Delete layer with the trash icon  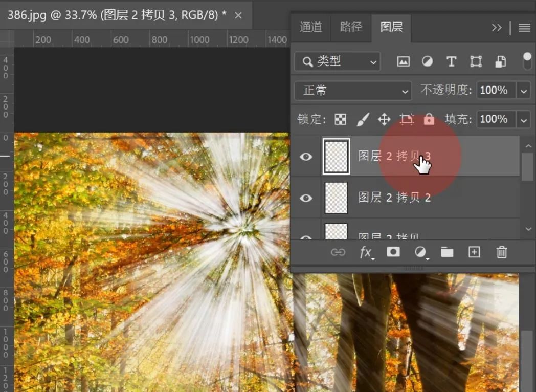point(501,252)
